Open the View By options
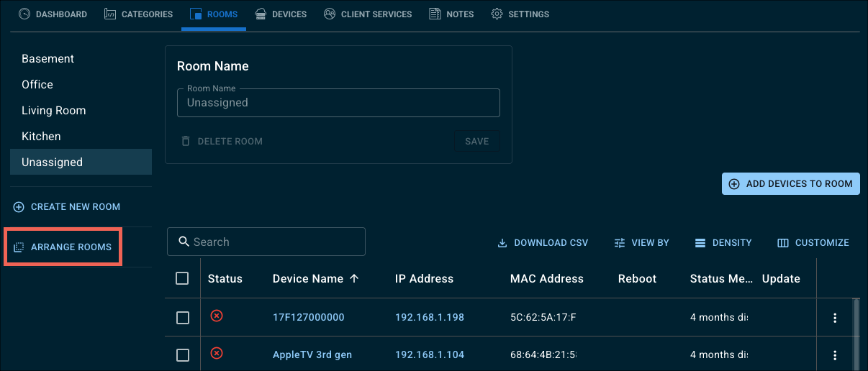The height and width of the screenshot is (371, 868). (641, 243)
